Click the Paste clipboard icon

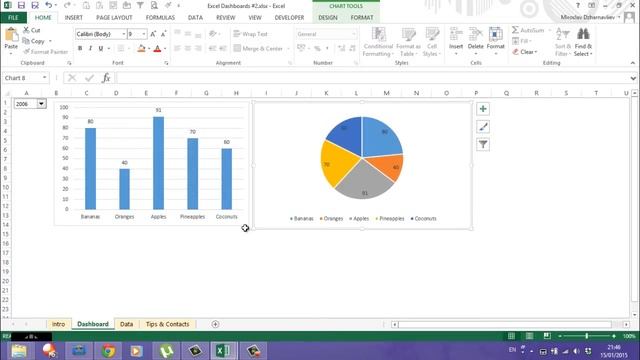coord(11,35)
